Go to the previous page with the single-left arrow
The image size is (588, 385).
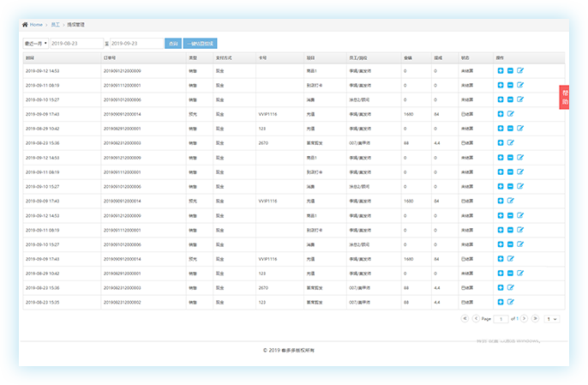coord(476,319)
